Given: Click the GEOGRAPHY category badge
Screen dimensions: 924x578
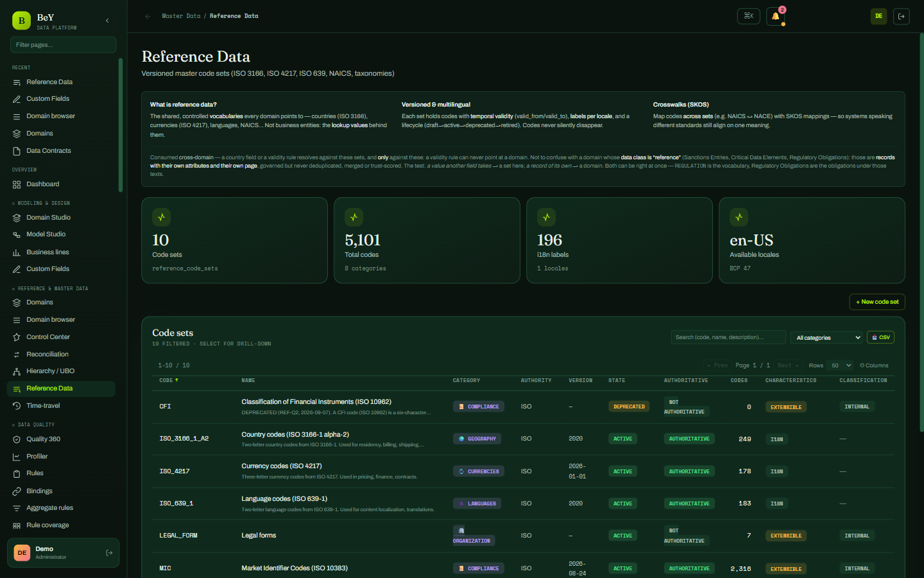Looking at the screenshot, I should pos(477,439).
